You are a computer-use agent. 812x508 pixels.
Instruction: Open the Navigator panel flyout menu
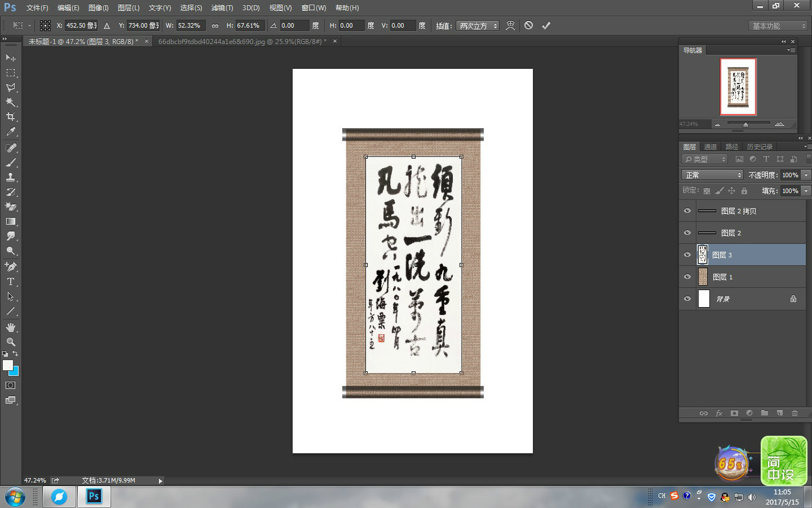[792, 50]
